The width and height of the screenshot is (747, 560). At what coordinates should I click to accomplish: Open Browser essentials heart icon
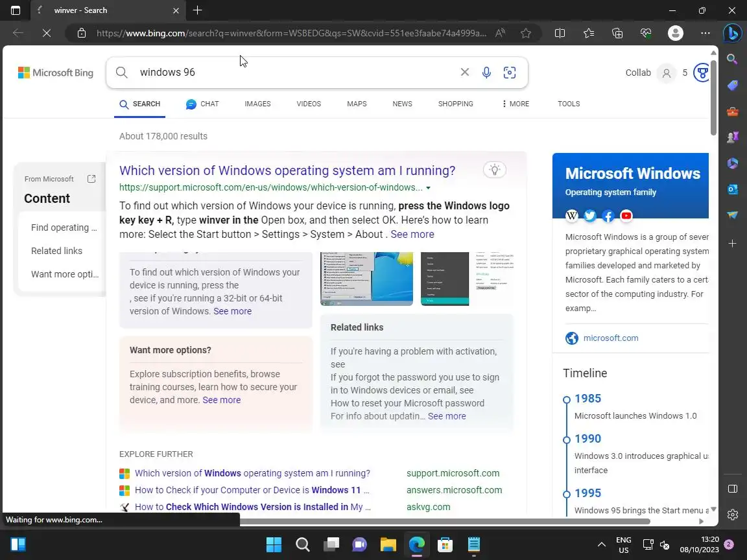pos(646,33)
